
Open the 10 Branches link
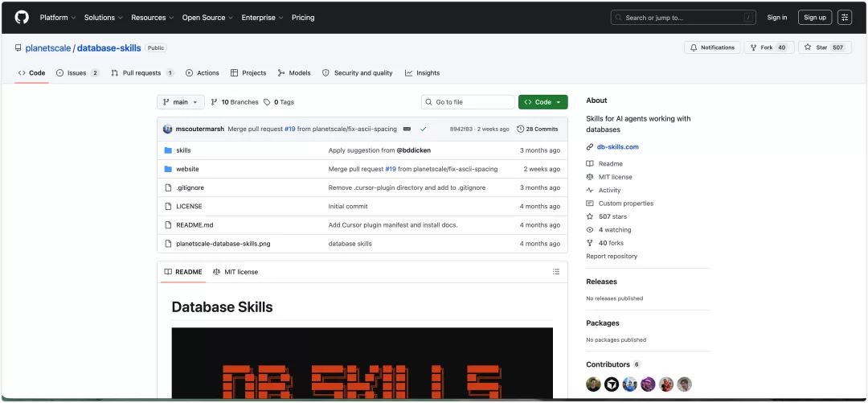[x=235, y=102]
